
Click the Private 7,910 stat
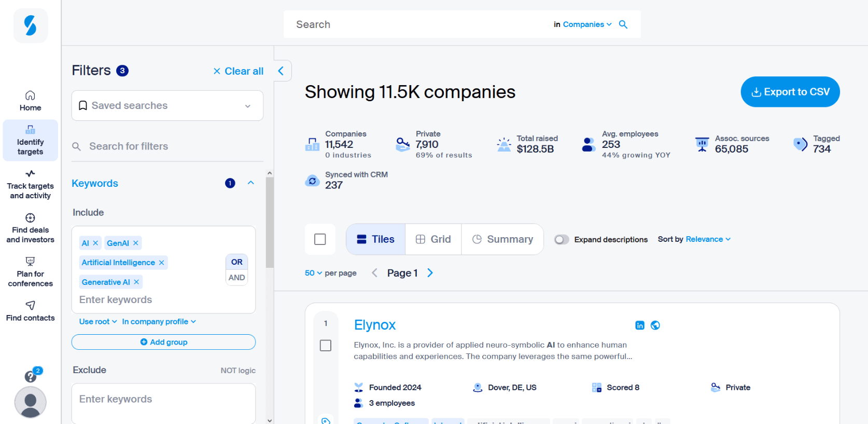click(x=434, y=144)
